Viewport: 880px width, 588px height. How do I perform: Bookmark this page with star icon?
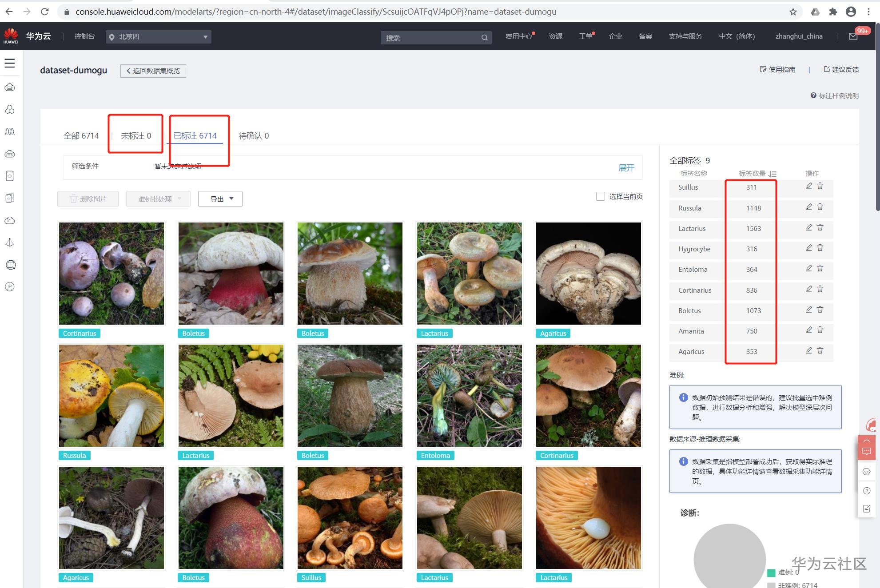[x=793, y=12]
